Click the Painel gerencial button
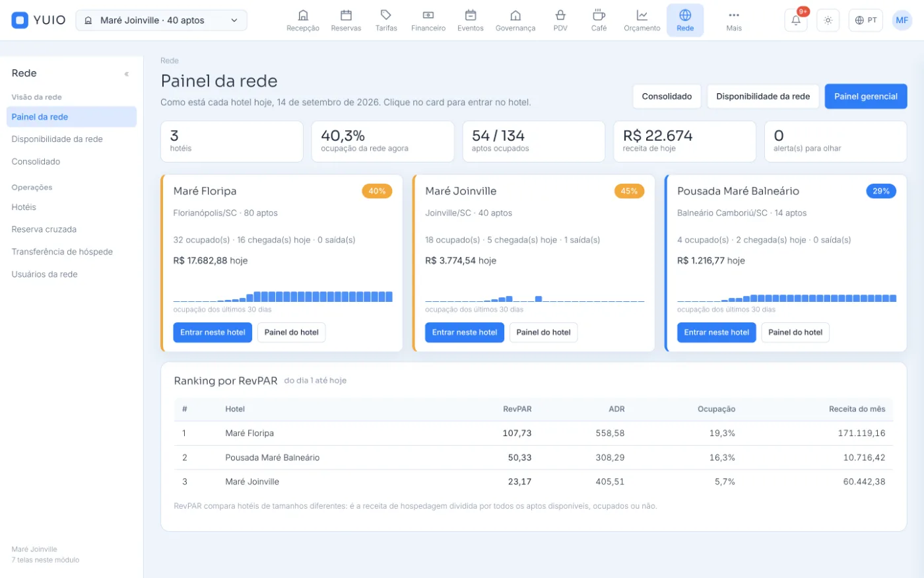Screen dimensions: 924x578 pyautogui.click(x=866, y=96)
